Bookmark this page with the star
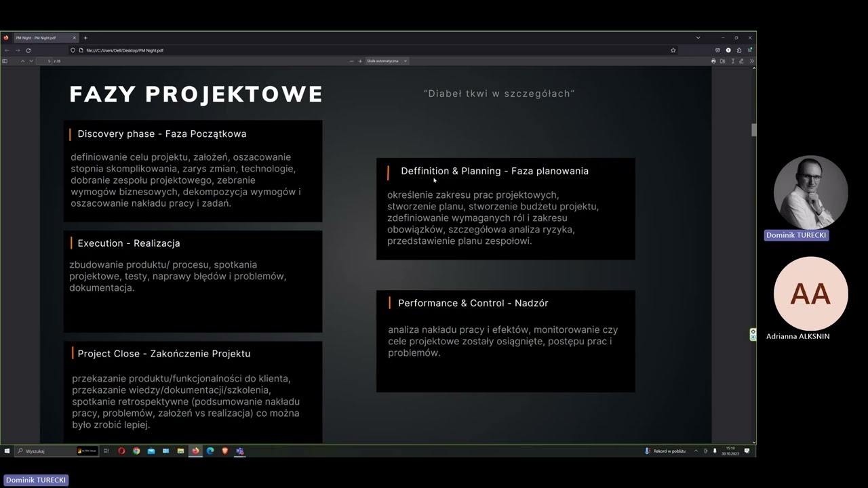 click(x=673, y=50)
